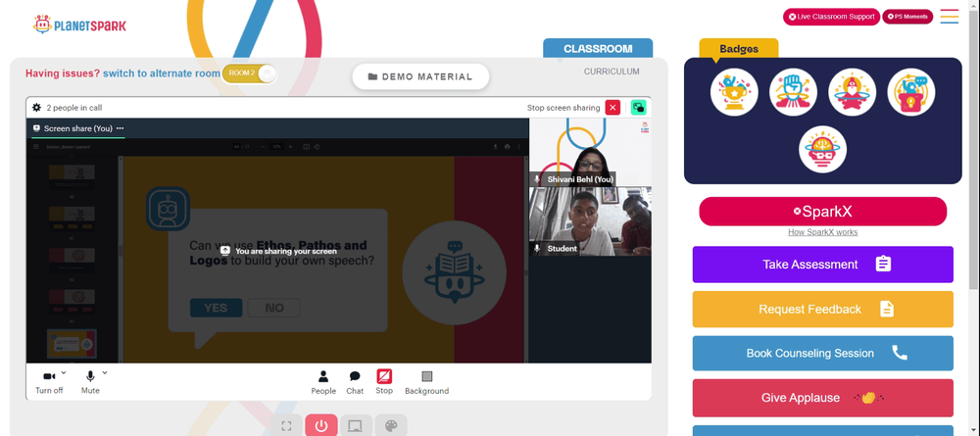The height and width of the screenshot is (436, 980).
Task: Toggle the ROOM 2 alternate room switch
Action: 249,73
